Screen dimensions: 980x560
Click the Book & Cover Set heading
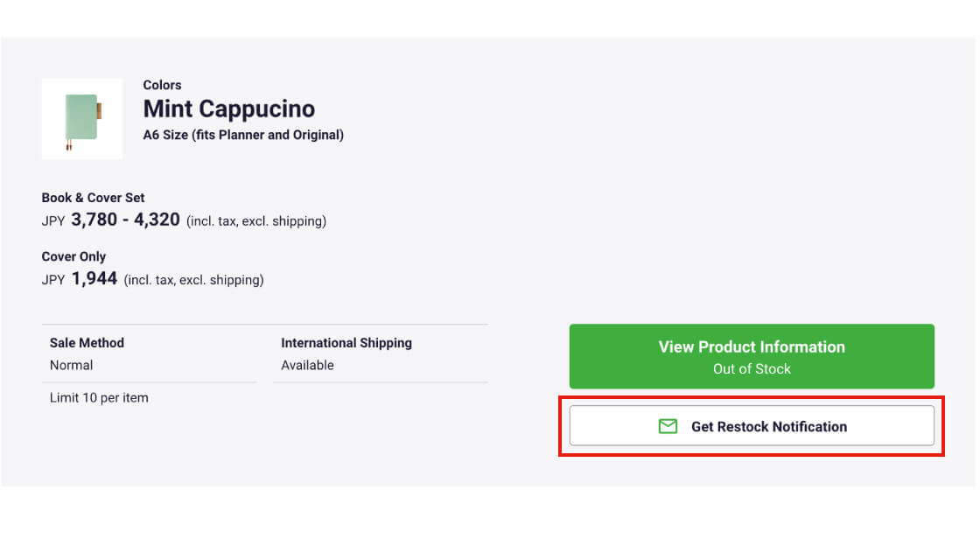[93, 198]
